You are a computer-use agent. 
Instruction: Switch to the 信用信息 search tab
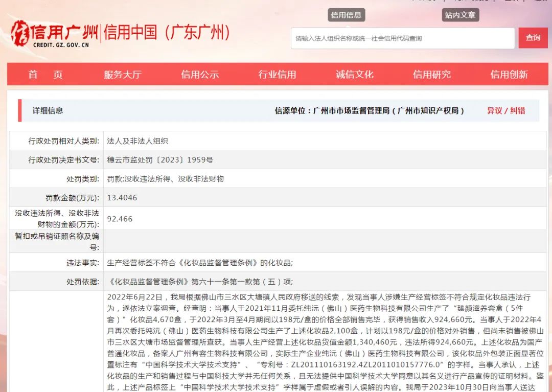tap(346, 15)
